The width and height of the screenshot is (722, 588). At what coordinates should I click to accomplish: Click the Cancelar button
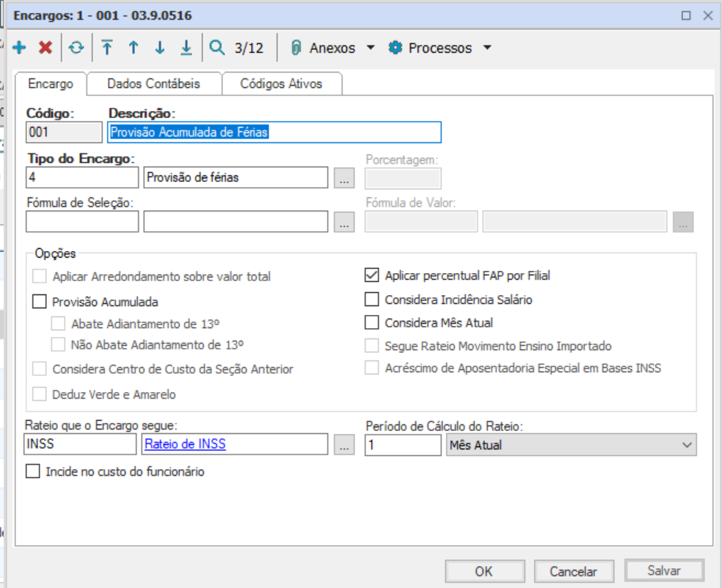pos(573,571)
